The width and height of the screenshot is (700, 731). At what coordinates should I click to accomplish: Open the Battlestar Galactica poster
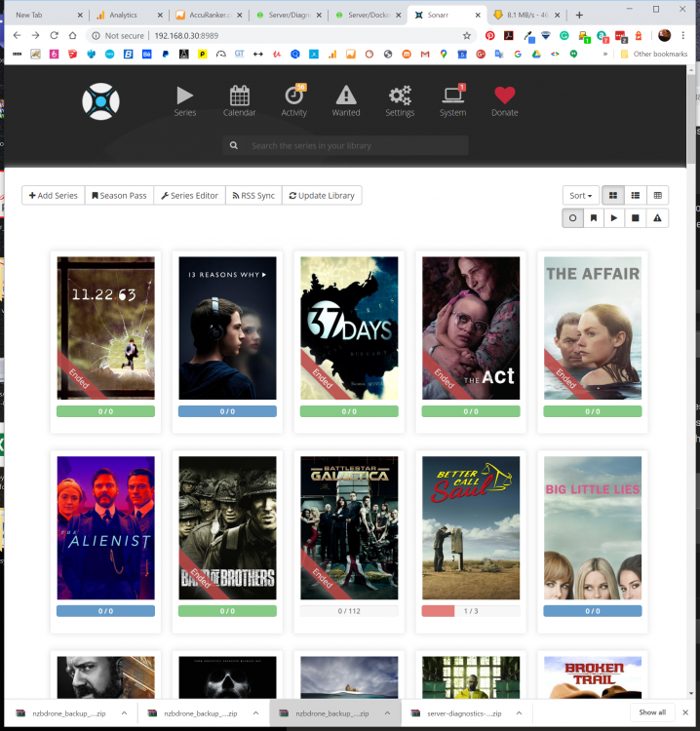point(349,527)
